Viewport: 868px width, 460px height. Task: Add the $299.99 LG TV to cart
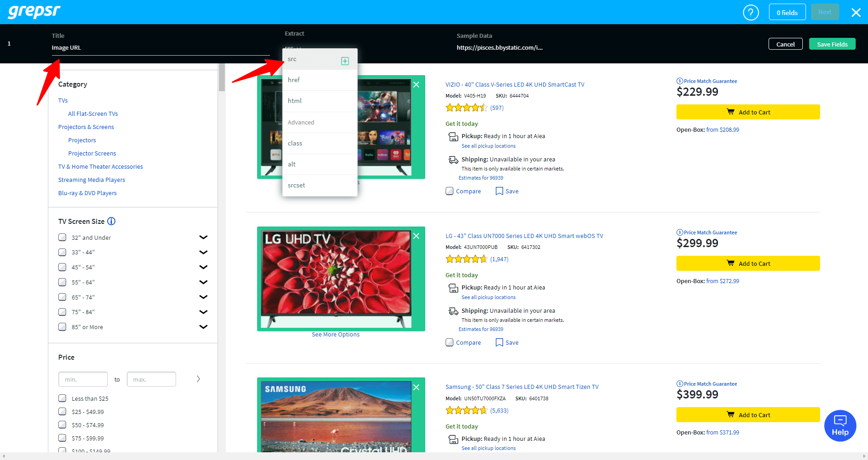click(748, 264)
